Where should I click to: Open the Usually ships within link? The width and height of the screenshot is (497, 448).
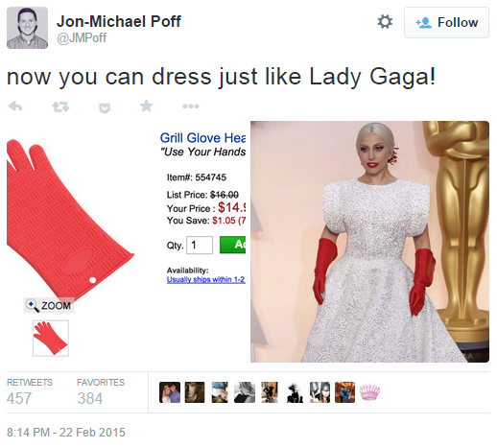click(206, 279)
